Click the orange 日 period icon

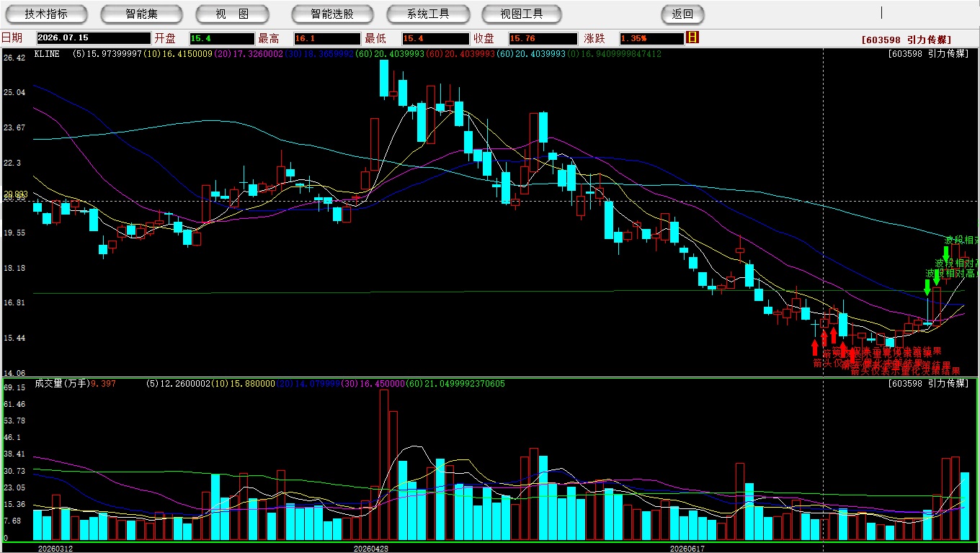[693, 37]
